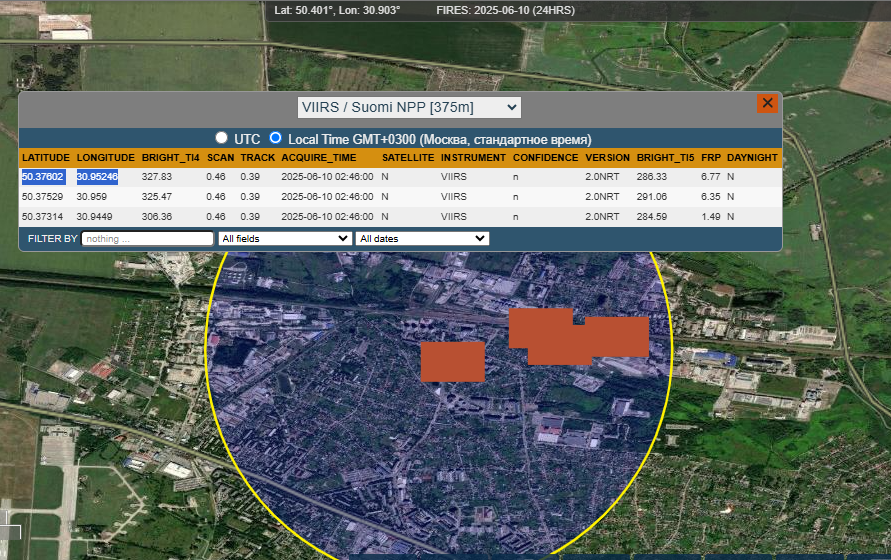Sort by the SATELLITE column header
This screenshot has width=891, height=560.
tap(408, 157)
